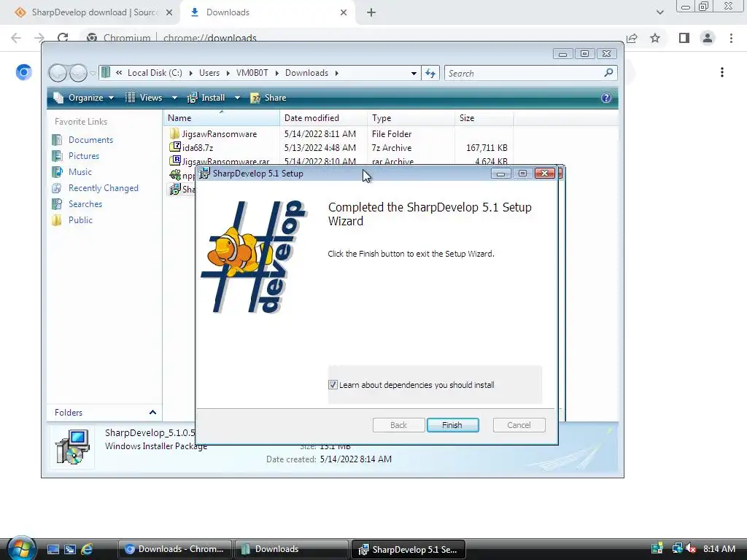Click Install in Explorer toolbar
Viewport: 747px width, 560px height.
206,98
